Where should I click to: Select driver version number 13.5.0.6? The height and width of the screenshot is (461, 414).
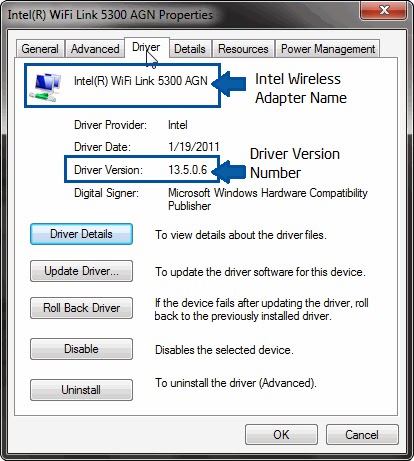(188, 170)
